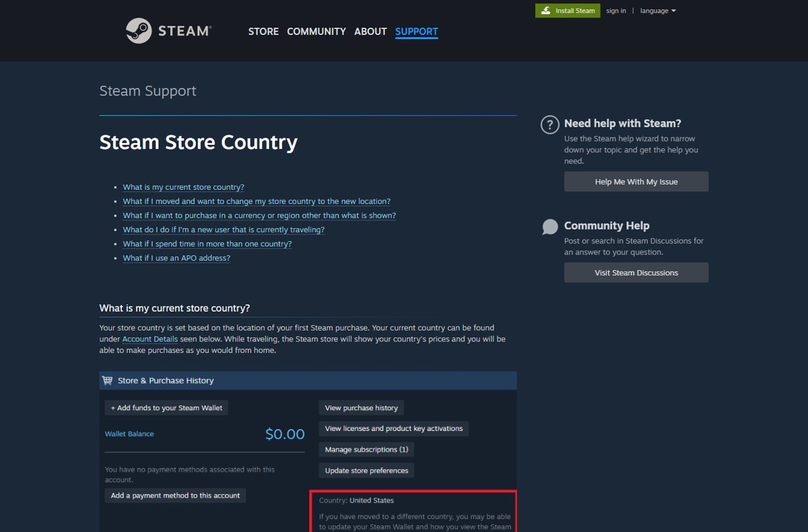Click View licenses and product key activations

click(394, 428)
